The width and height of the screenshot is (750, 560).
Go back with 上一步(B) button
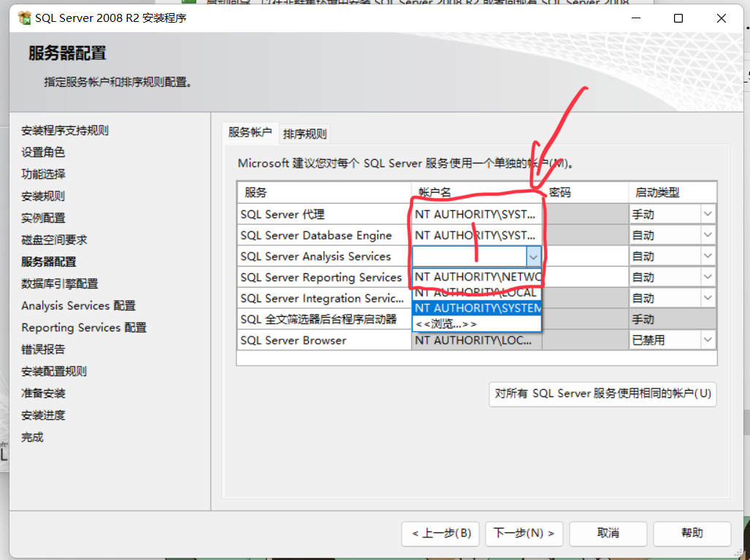coord(440,533)
